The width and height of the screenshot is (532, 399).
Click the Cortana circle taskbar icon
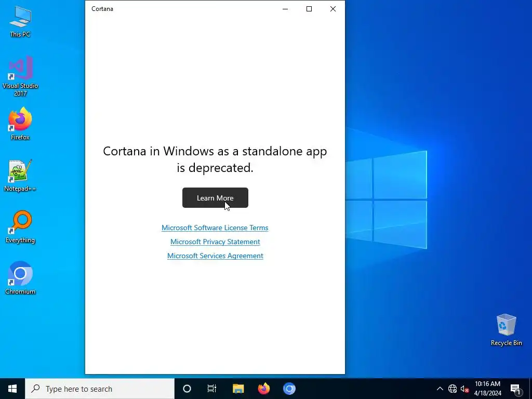187,389
